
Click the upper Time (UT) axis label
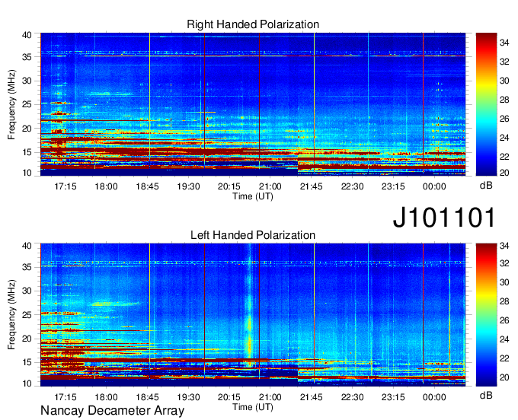pyautogui.click(x=253, y=196)
